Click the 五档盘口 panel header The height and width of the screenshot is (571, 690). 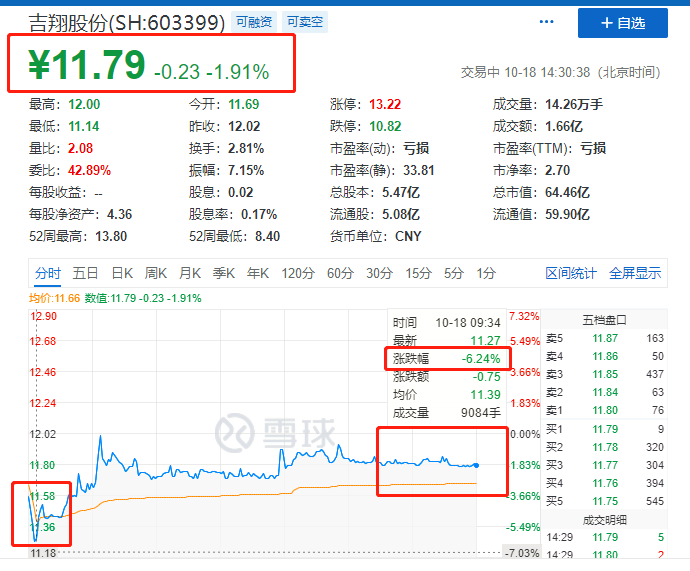coord(604,320)
